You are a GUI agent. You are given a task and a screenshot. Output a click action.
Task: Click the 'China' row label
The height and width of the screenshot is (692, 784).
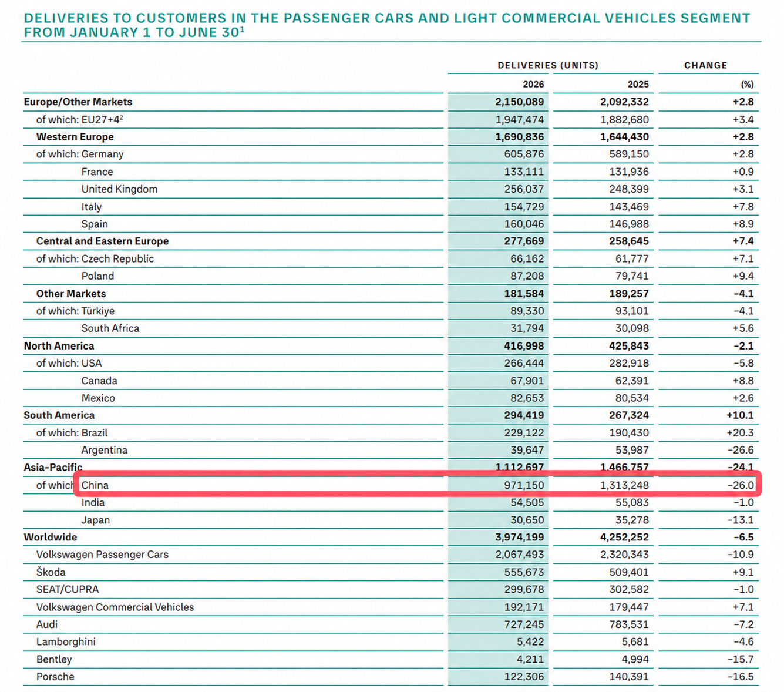(x=95, y=485)
